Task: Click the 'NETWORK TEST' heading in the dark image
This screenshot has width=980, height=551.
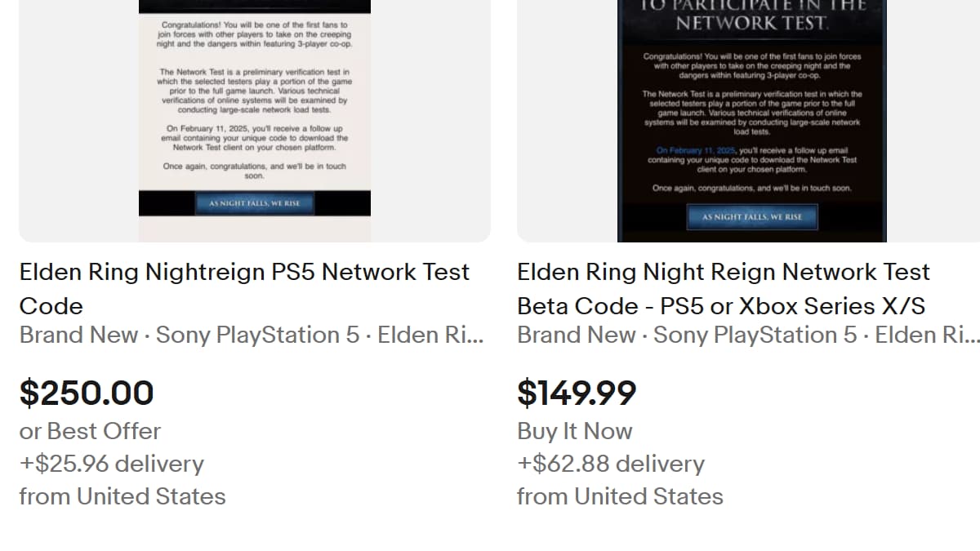Action: (x=751, y=24)
